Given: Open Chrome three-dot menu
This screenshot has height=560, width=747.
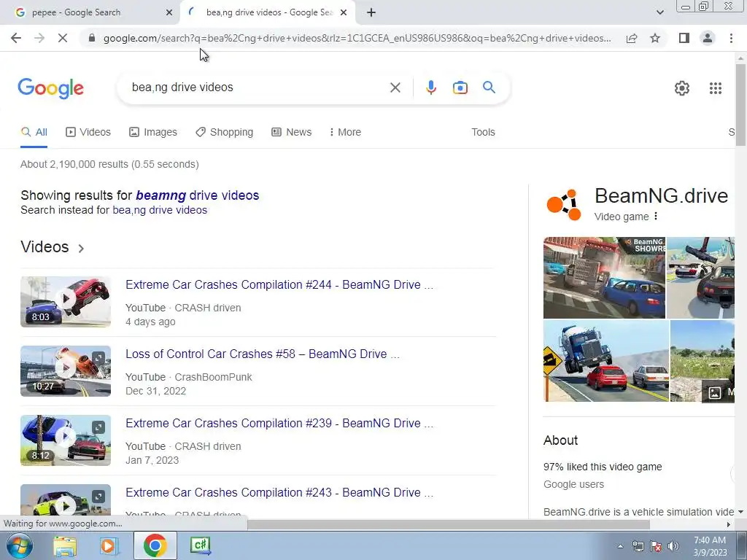Looking at the screenshot, I should pos(731,38).
